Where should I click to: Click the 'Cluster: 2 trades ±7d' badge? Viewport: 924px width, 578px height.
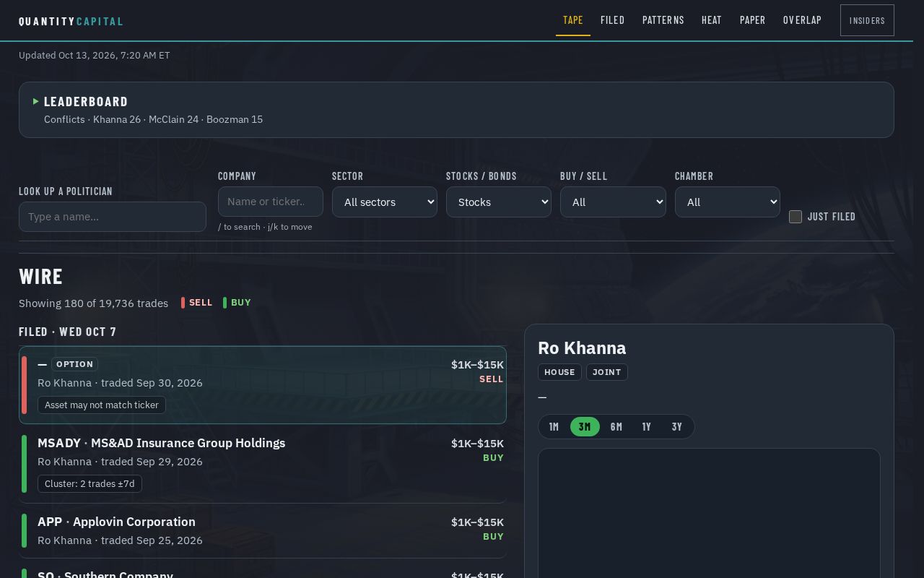point(90,484)
